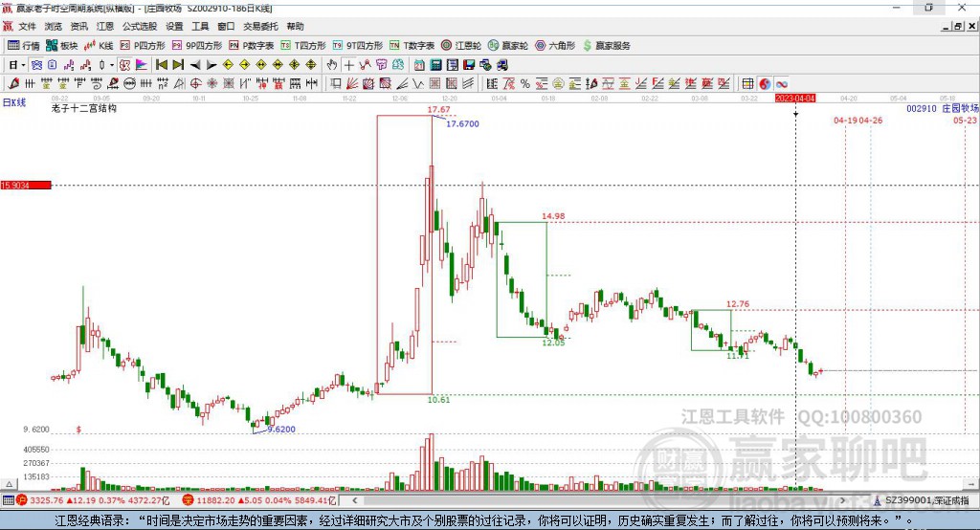
Task: Open the 江恩 menu
Action: (x=105, y=26)
